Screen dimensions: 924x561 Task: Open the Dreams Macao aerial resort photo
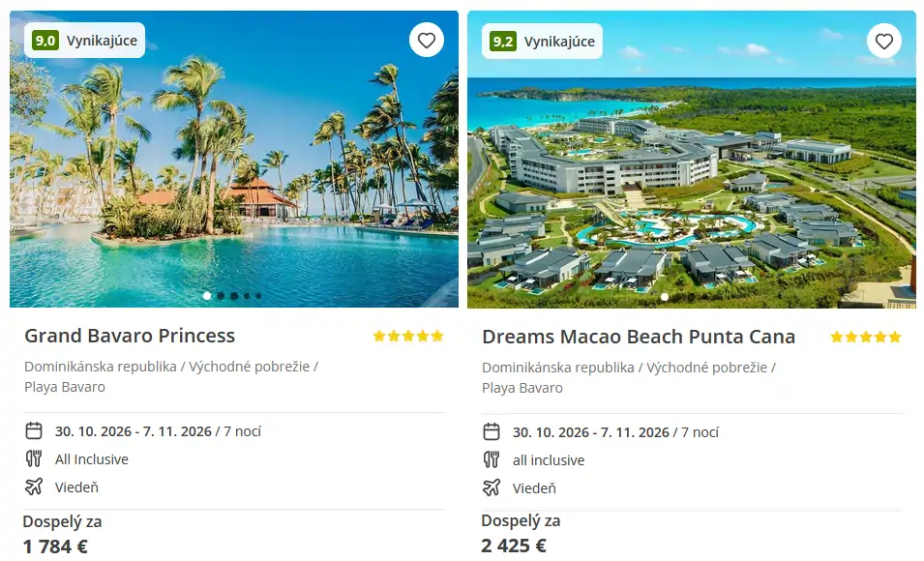click(692, 160)
